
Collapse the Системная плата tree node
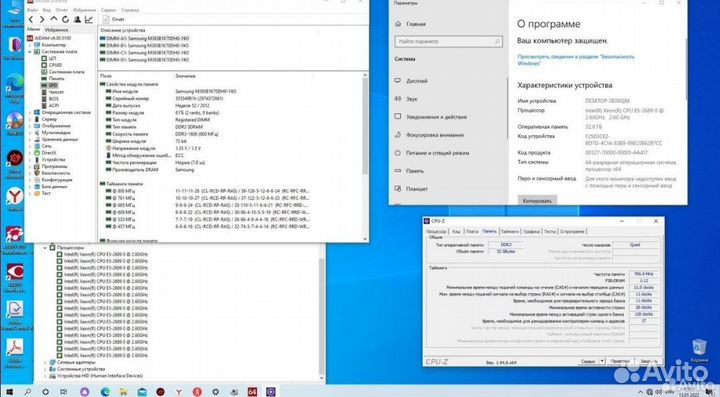[x=30, y=52]
